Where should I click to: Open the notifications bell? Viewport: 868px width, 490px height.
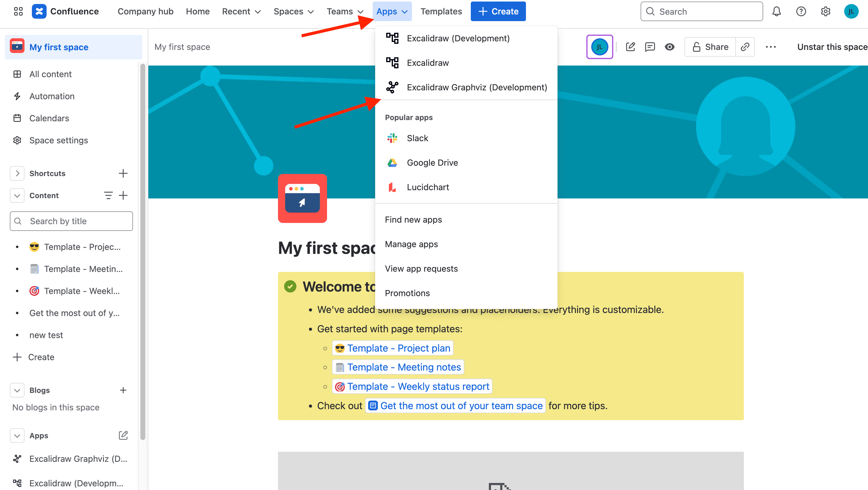click(776, 11)
